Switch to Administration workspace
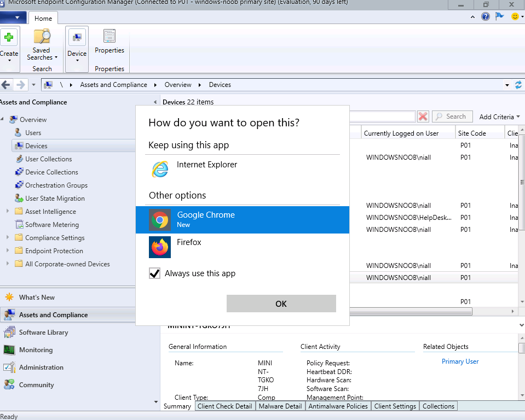 tap(41, 367)
